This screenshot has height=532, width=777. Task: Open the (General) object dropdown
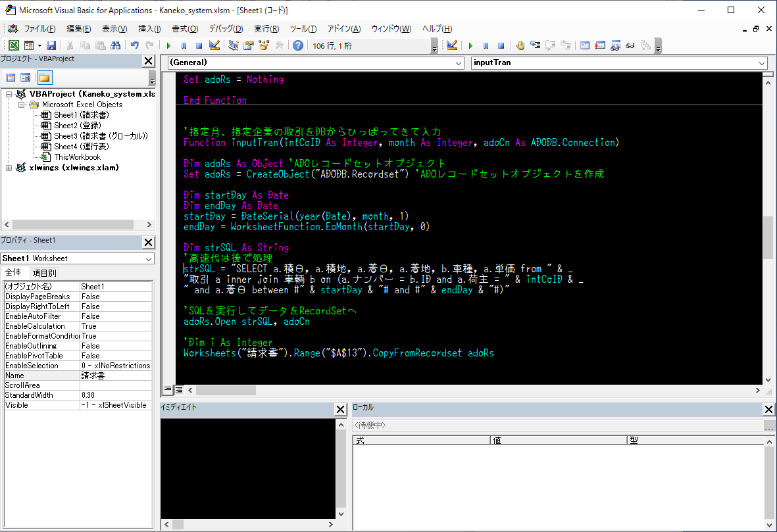(459, 63)
